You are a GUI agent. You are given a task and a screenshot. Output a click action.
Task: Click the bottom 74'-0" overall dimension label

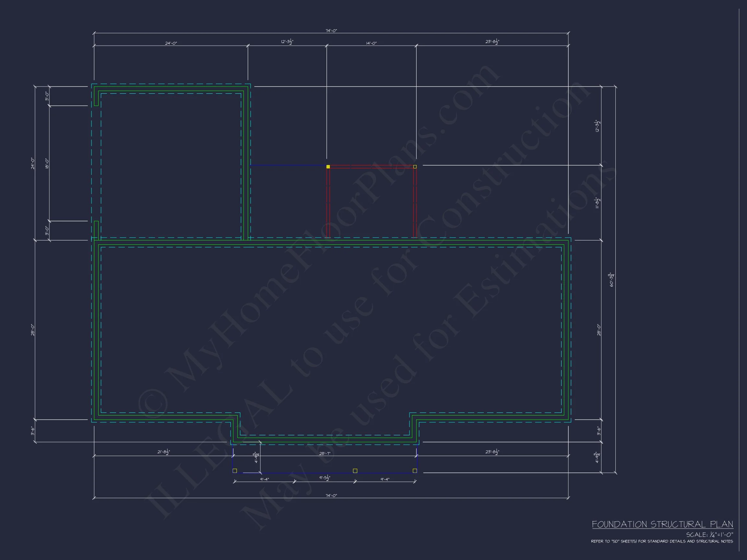point(331,496)
